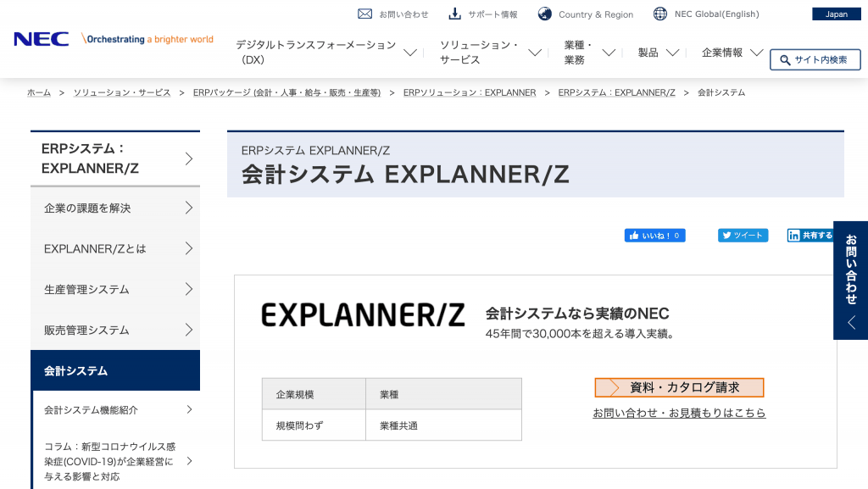Open the サポート情報 link
The width and height of the screenshot is (868, 489).
coord(492,14)
